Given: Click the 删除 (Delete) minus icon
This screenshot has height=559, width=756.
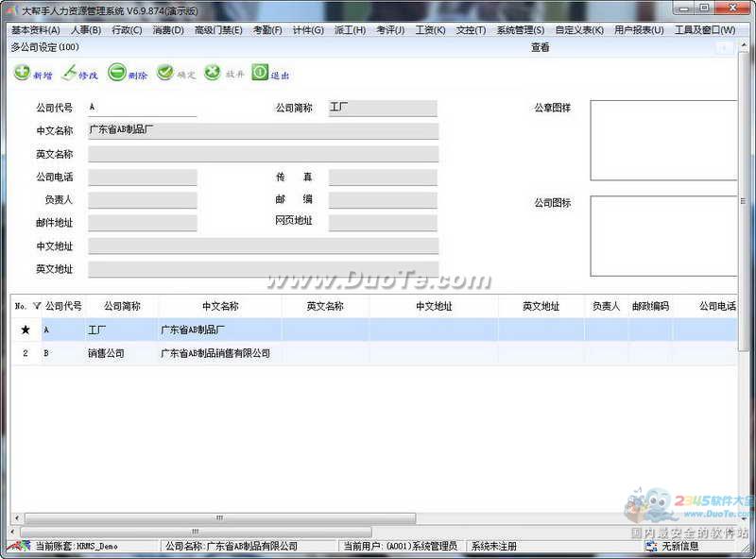Looking at the screenshot, I should point(116,73).
